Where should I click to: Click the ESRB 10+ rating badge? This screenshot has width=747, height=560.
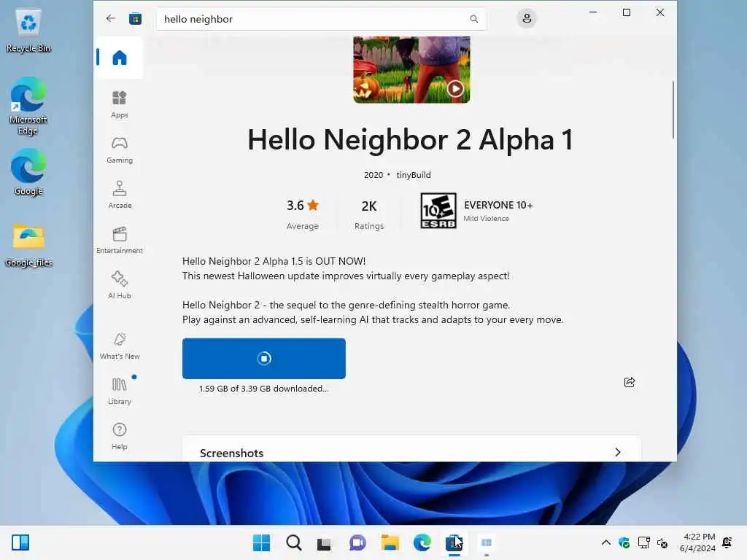point(438,211)
